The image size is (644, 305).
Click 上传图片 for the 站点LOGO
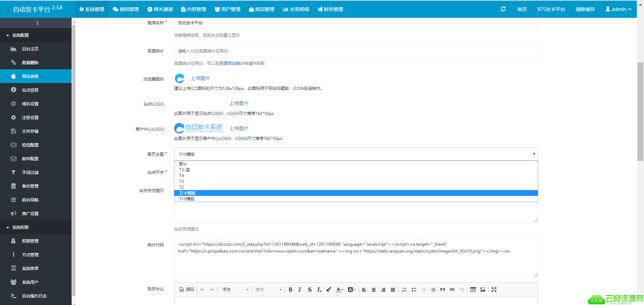tap(239, 104)
